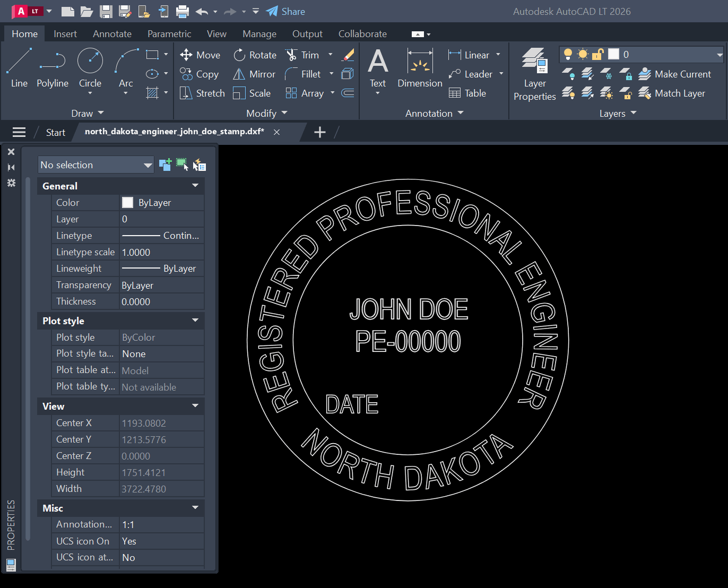Select the Dimension tool
Image resolution: width=728 pixels, height=588 pixels.
[420, 68]
